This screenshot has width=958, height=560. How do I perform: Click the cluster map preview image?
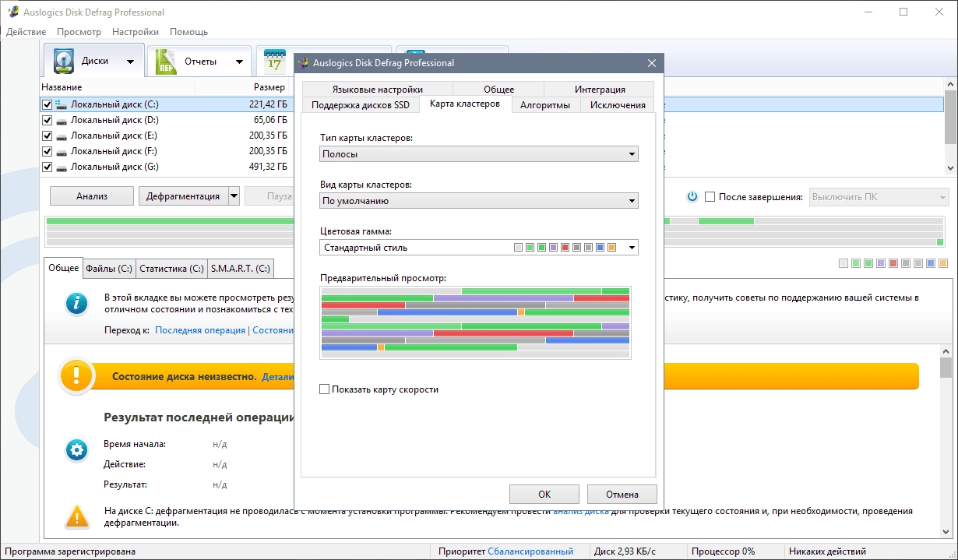tap(475, 322)
